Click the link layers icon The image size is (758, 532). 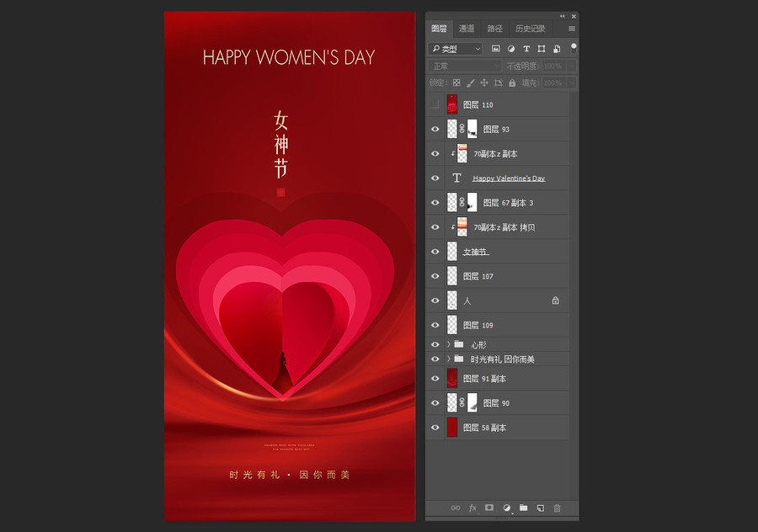[456, 508]
